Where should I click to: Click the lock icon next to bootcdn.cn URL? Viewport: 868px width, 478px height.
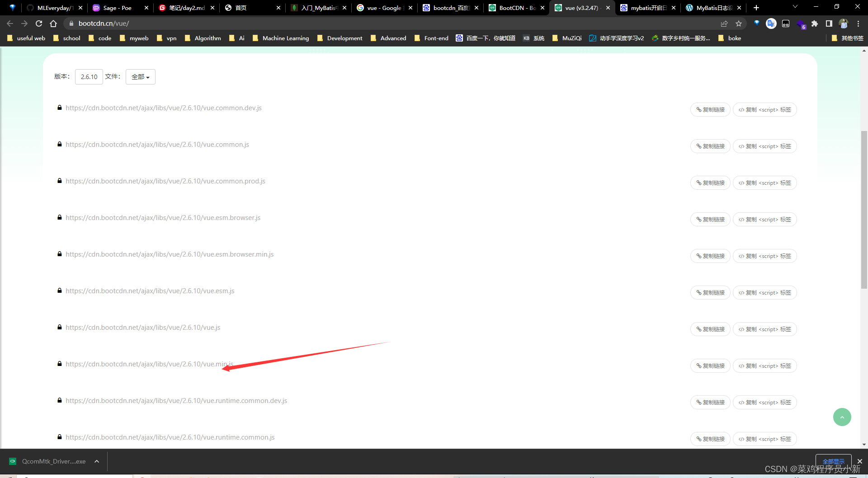tap(71, 23)
